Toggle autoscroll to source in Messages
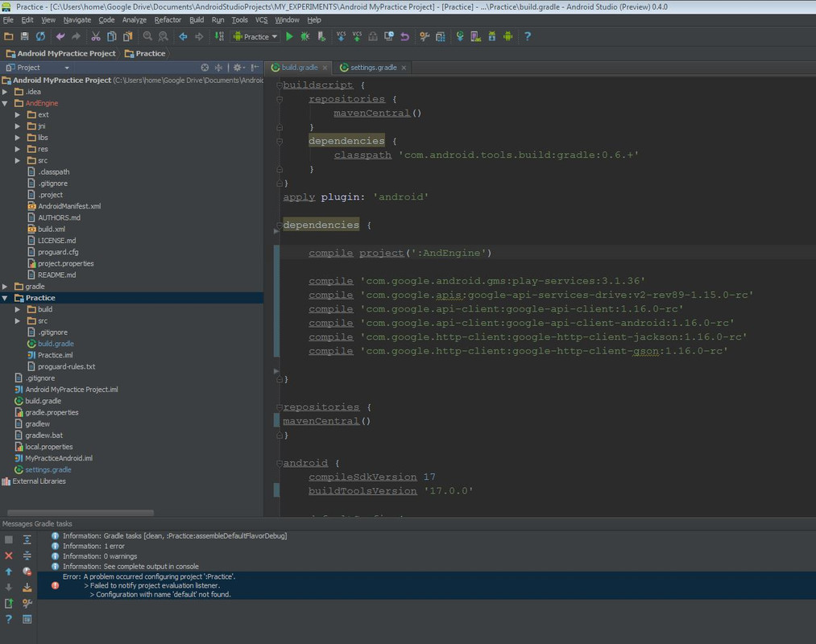 (x=27, y=588)
